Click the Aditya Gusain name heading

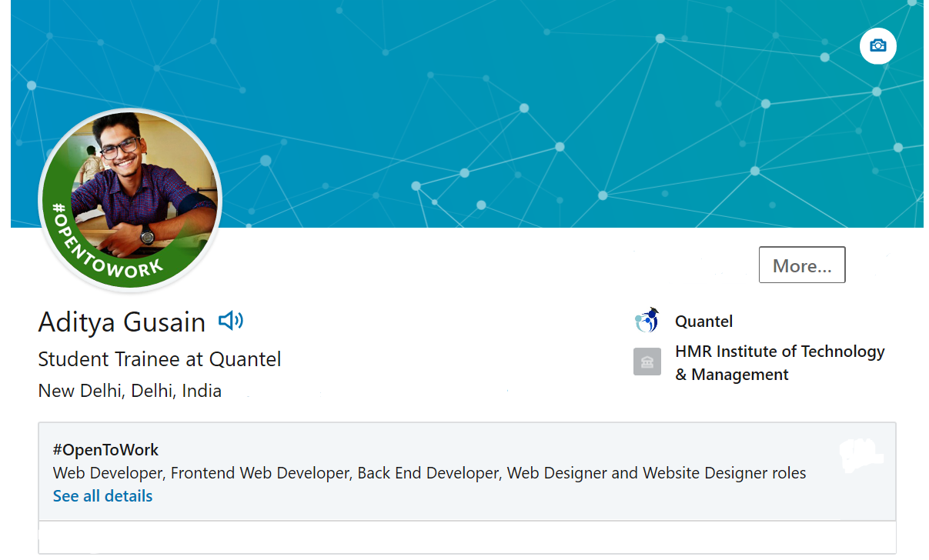122,322
